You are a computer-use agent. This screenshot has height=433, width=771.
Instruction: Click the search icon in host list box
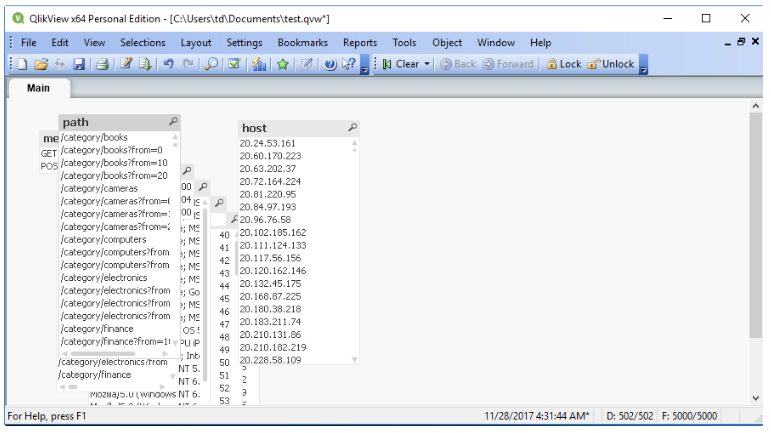coord(352,128)
